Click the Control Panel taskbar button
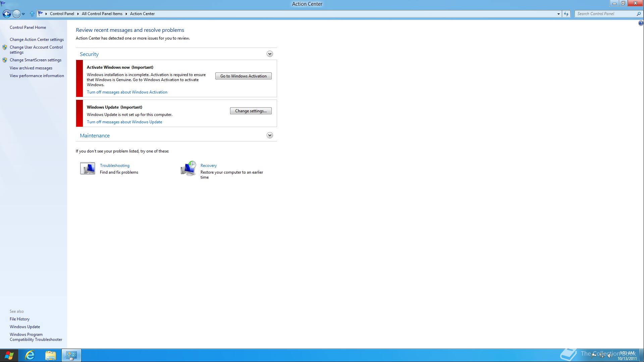Image resolution: width=644 pixels, height=362 pixels. coord(71,355)
